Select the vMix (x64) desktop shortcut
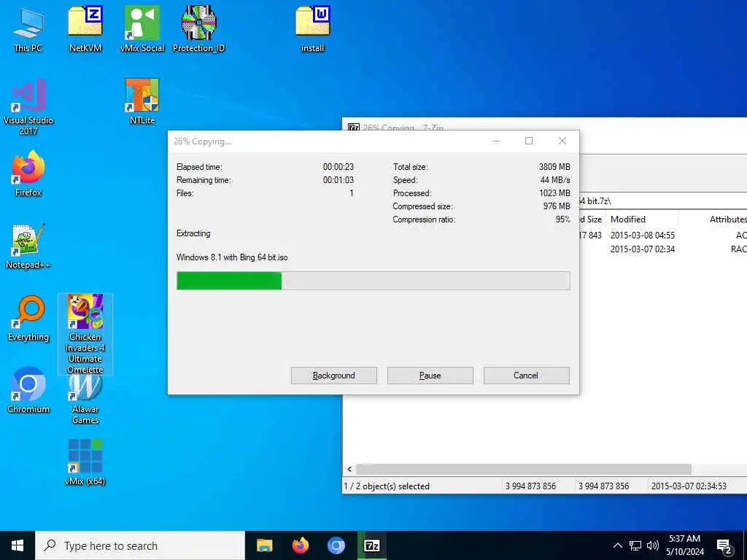 [x=85, y=463]
